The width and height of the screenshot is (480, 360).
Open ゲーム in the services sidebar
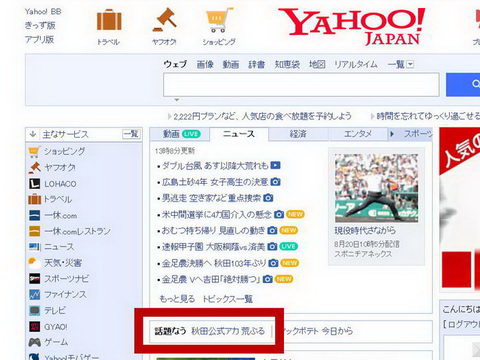point(56,342)
